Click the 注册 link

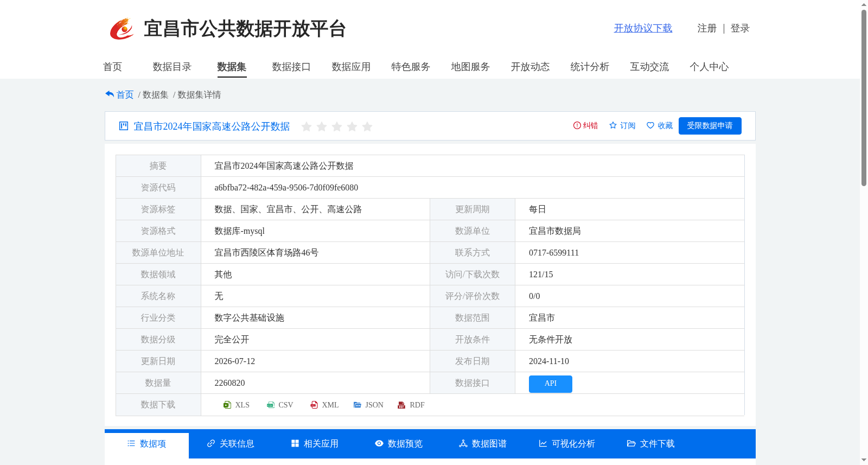tap(707, 28)
